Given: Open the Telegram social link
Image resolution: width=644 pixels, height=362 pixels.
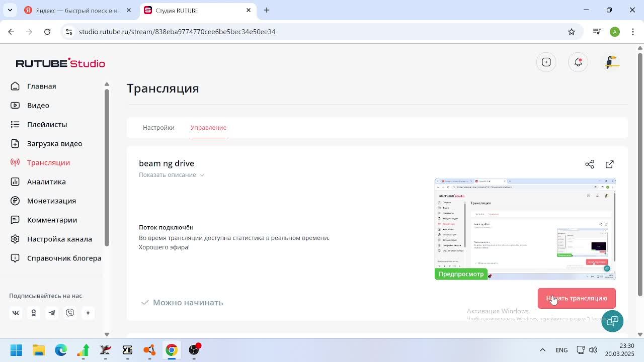Looking at the screenshot, I should click(x=52, y=313).
